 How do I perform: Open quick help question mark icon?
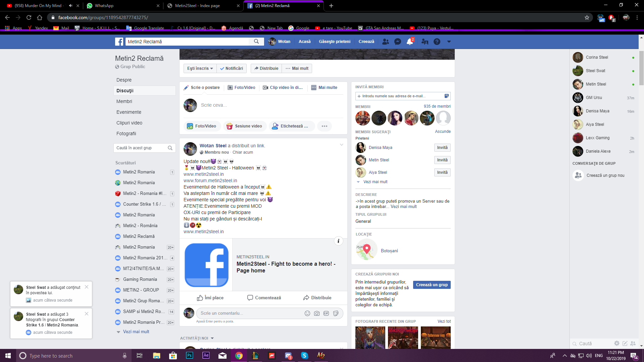tap(437, 42)
